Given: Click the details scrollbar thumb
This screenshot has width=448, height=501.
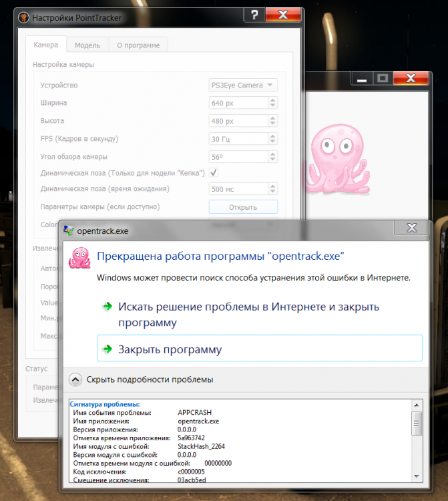Looking at the screenshot, I should pyautogui.click(x=417, y=424).
